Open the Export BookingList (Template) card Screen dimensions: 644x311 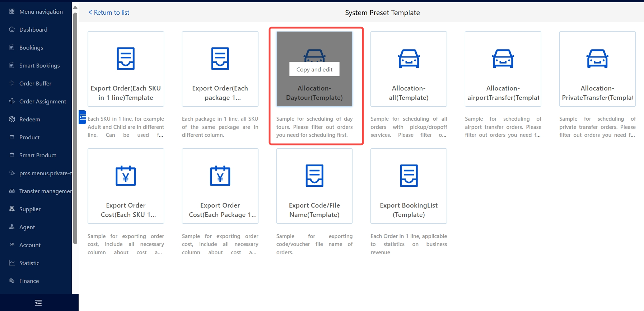tap(409, 186)
